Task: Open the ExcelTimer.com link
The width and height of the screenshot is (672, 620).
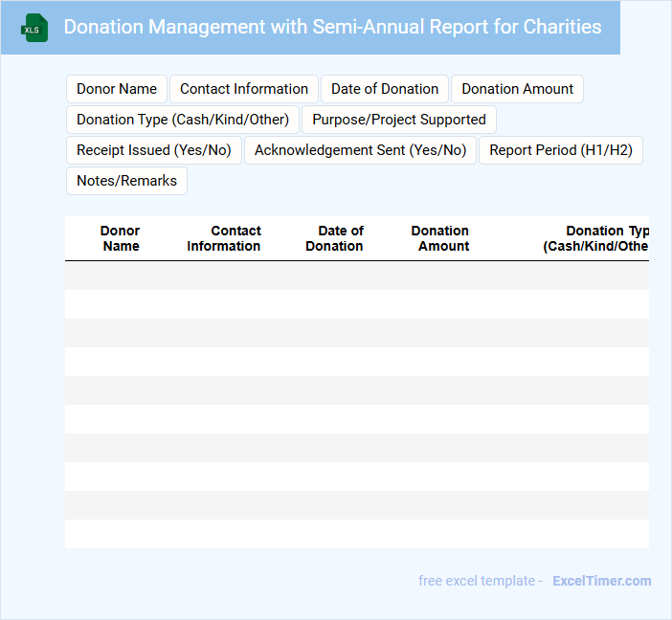Action: (602, 581)
